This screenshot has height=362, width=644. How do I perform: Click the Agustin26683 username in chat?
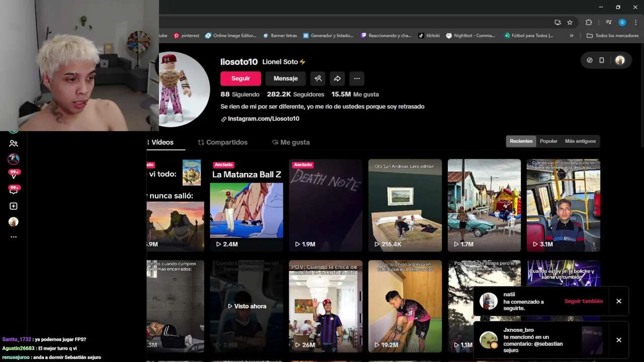tap(18, 348)
